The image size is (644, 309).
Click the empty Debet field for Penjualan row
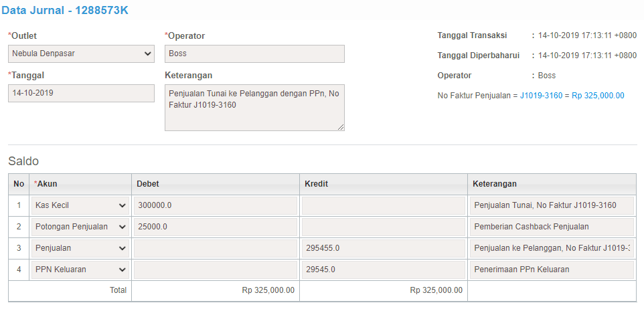[215, 248]
